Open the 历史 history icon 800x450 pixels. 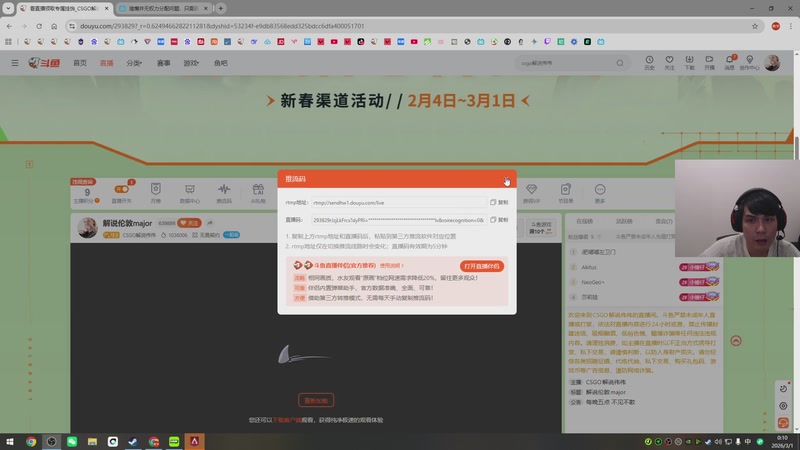pos(649,63)
